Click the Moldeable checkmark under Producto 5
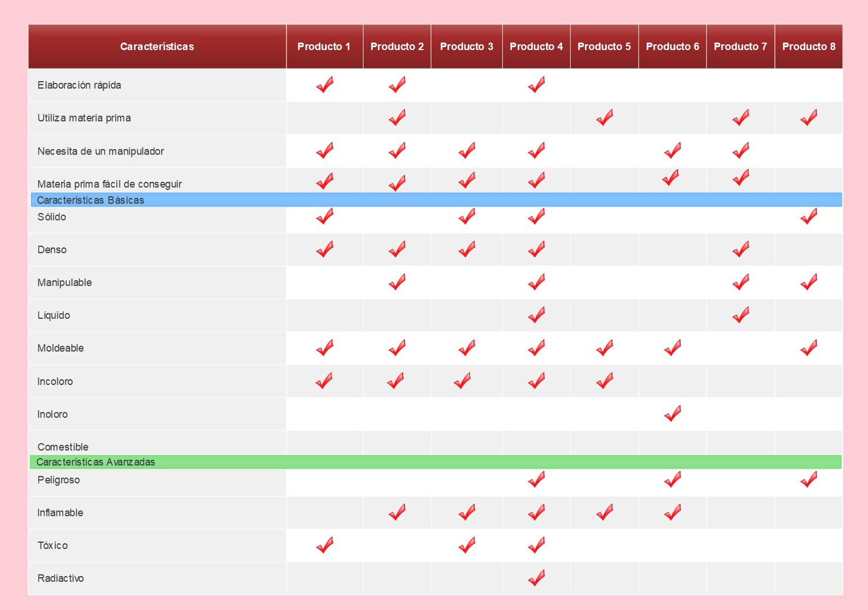This screenshot has height=610, width=868. click(x=603, y=348)
